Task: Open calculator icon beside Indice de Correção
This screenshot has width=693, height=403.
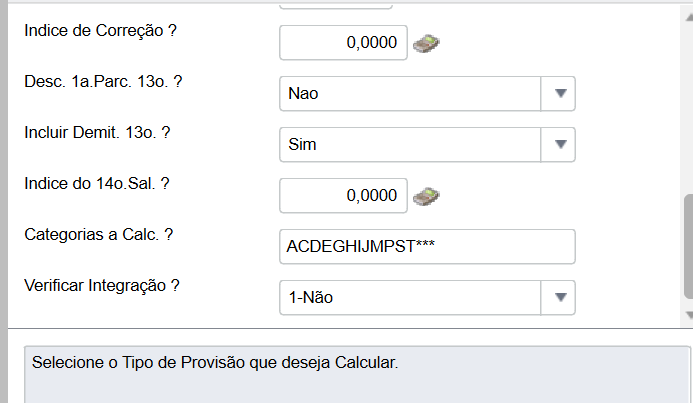Action: click(428, 43)
